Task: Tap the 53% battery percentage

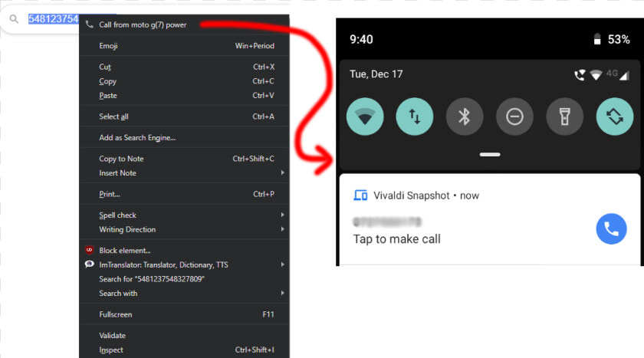Action: 619,39
